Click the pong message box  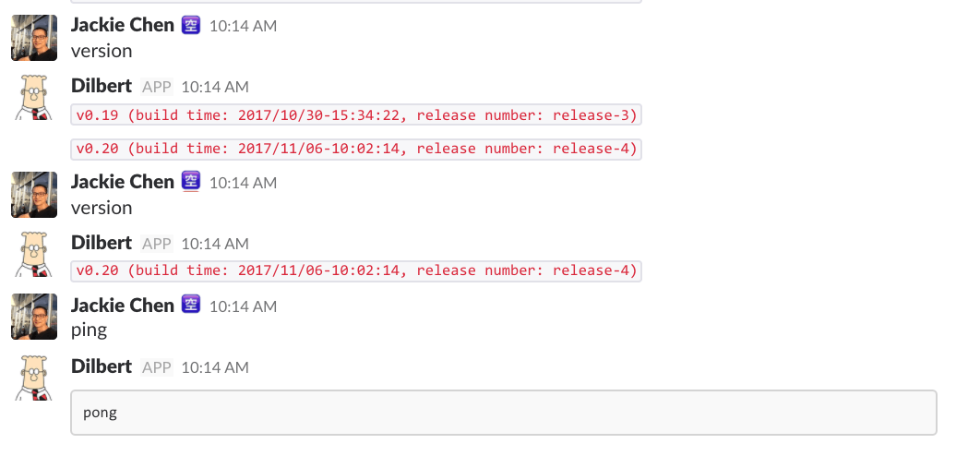(504, 413)
